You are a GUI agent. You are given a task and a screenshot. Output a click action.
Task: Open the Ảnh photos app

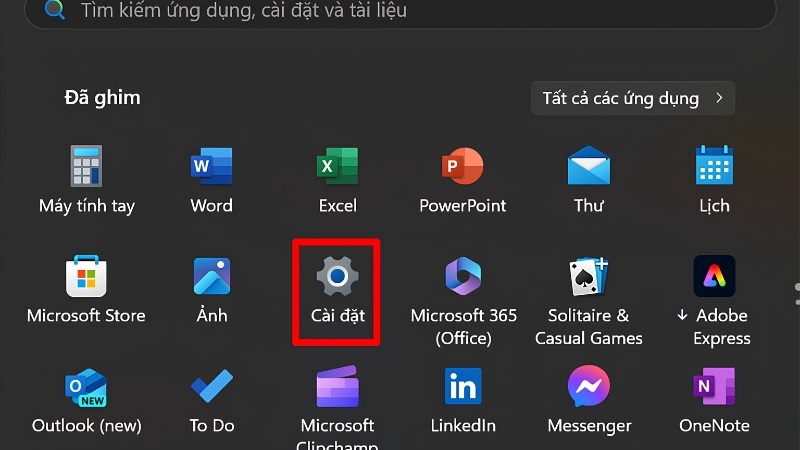212,290
